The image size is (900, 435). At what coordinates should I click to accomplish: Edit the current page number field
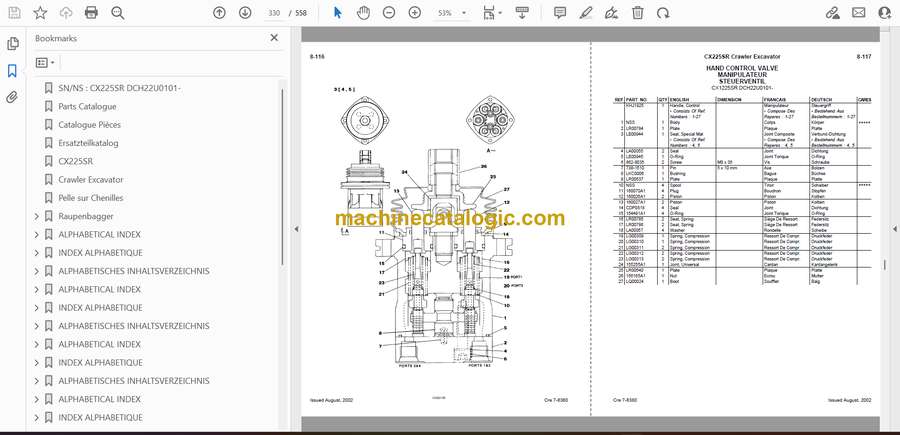(274, 13)
